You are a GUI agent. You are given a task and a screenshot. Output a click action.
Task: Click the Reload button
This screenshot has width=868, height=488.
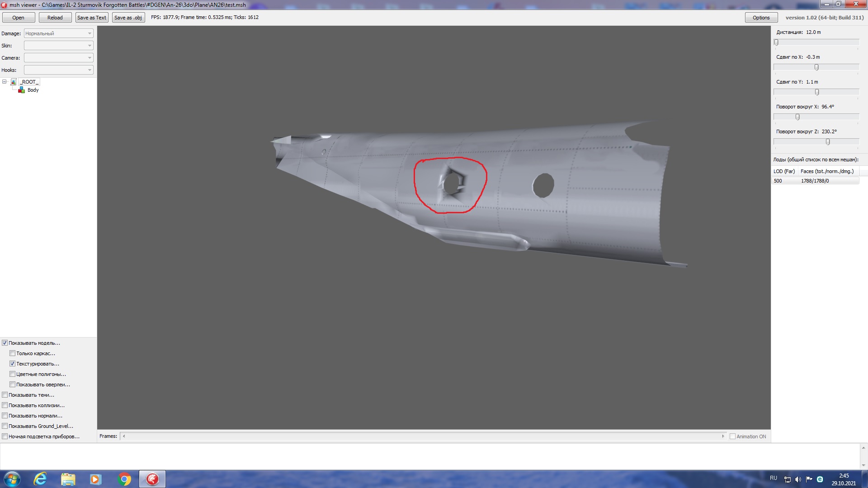(x=55, y=18)
